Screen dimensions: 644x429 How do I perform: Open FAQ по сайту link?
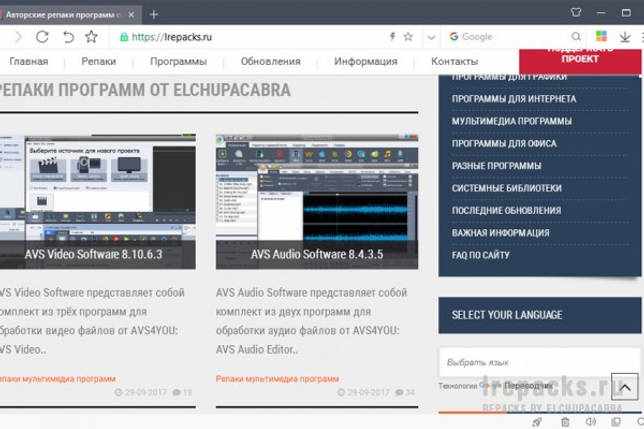[x=481, y=255]
